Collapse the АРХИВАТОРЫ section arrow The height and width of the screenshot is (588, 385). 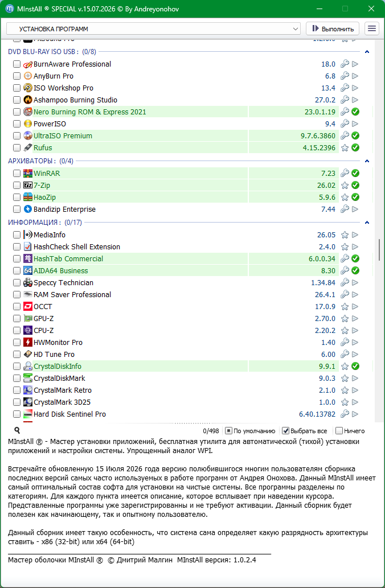[367, 161]
